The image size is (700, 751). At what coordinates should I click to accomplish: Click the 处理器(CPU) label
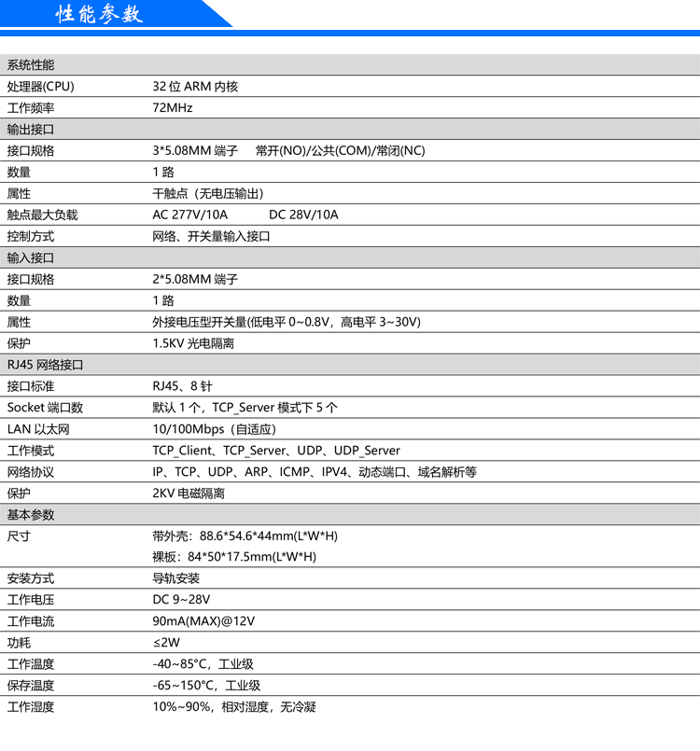[41, 87]
